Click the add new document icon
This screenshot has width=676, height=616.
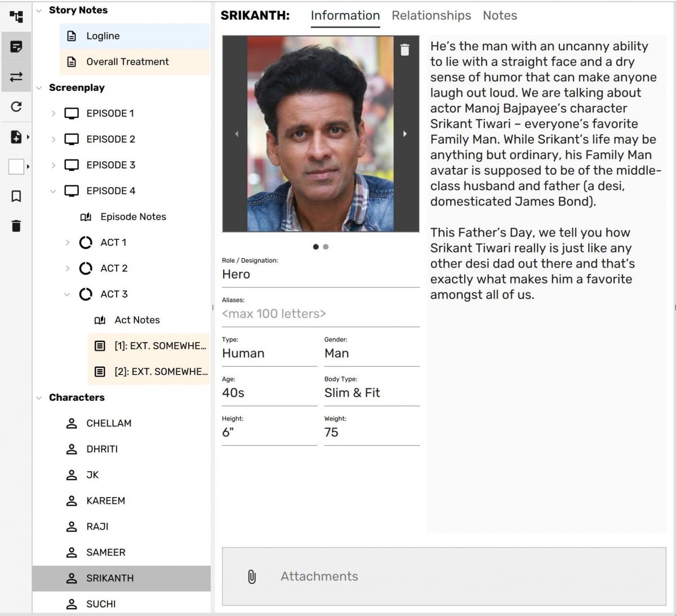tap(16, 136)
